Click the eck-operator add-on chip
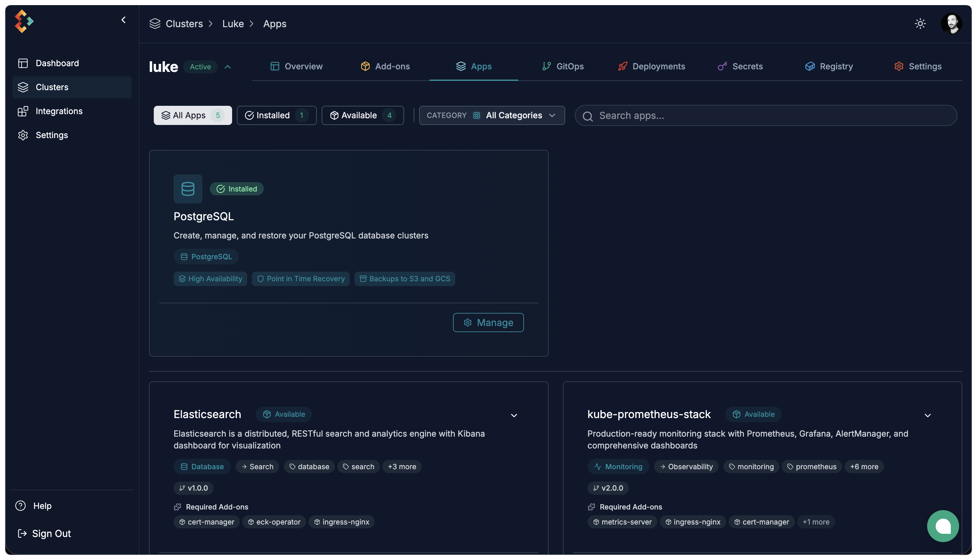The width and height of the screenshot is (977, 560). 274,522
